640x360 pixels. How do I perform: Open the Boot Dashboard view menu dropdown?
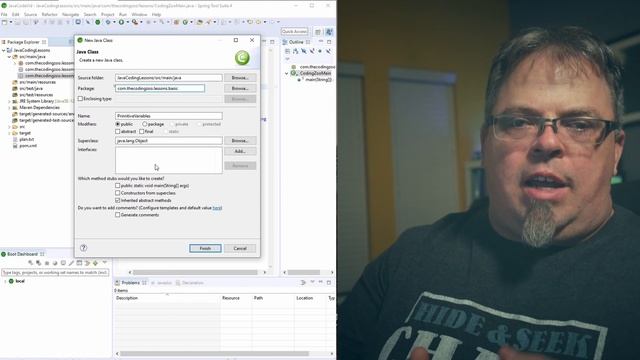(x=104, y=262)
